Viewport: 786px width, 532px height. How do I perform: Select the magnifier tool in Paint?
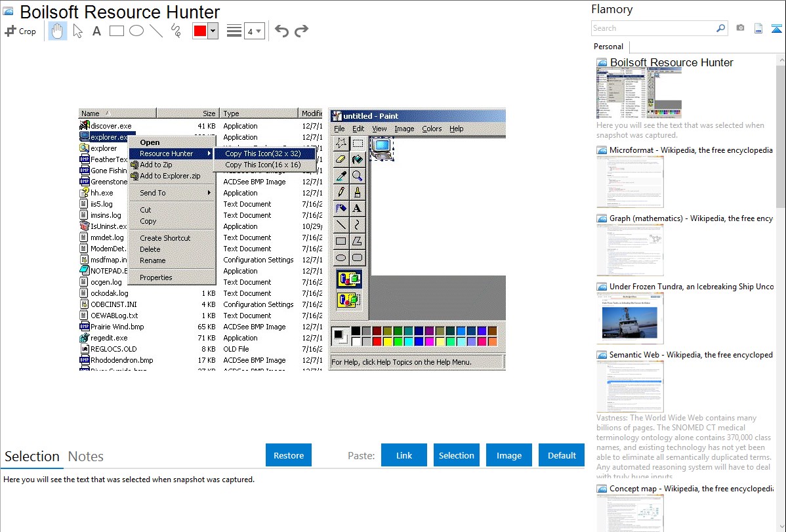(x=358, y=176)
